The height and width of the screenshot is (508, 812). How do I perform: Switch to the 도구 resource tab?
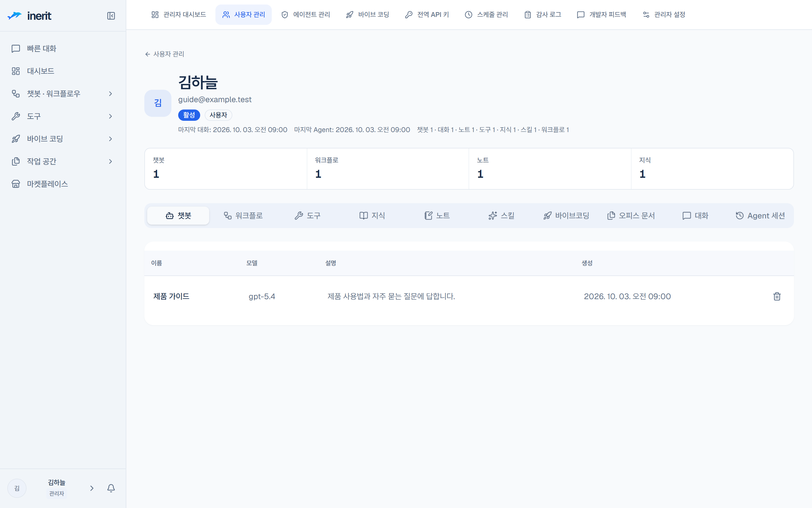[307, 216]
